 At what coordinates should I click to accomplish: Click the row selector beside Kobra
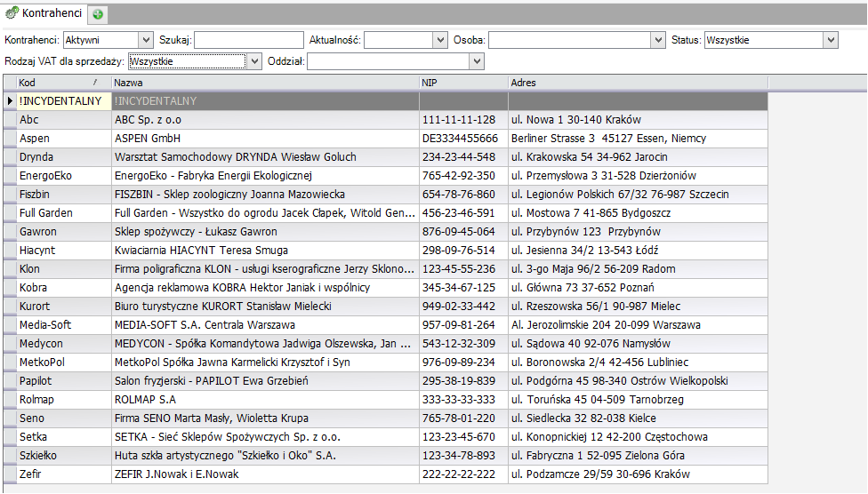point(10,288)
